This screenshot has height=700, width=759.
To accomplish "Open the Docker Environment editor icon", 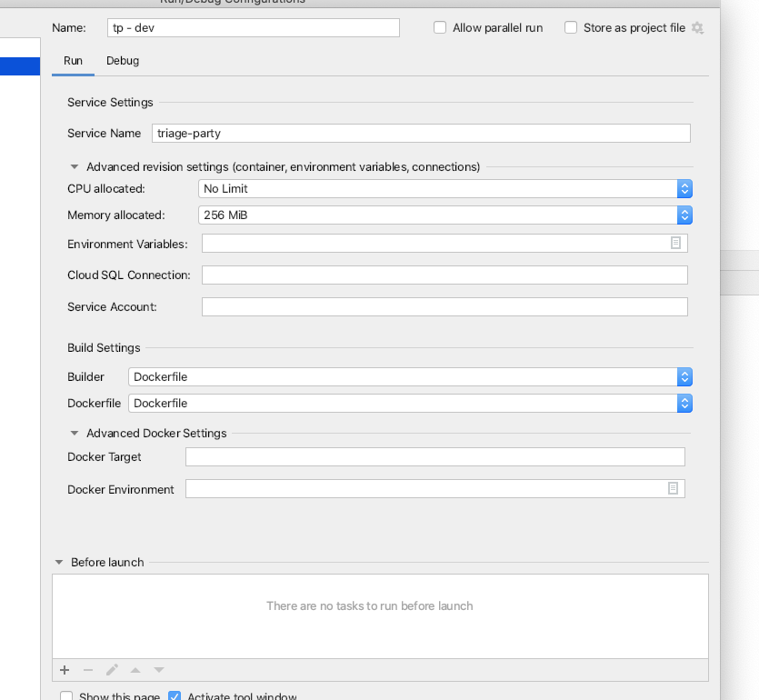I will point(673,488).
